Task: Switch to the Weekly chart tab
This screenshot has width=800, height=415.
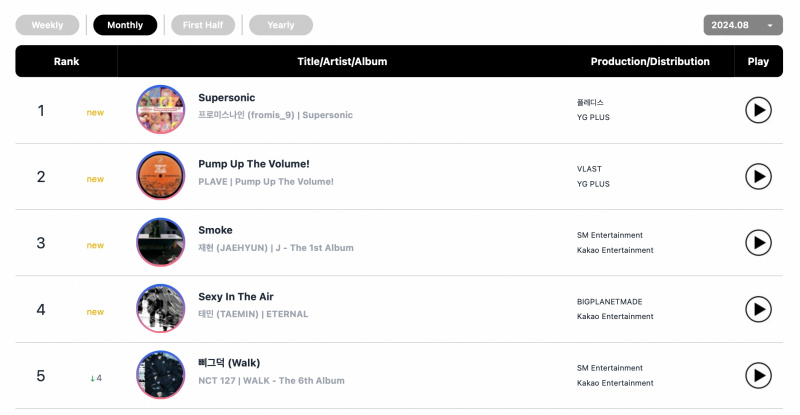Action: point(47,25)
